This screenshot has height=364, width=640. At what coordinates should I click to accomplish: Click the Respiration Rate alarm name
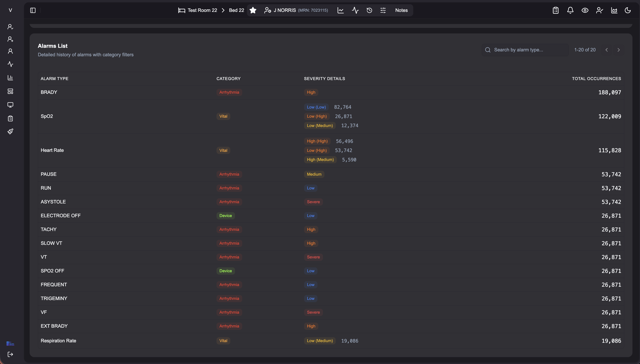coord(58,341)
